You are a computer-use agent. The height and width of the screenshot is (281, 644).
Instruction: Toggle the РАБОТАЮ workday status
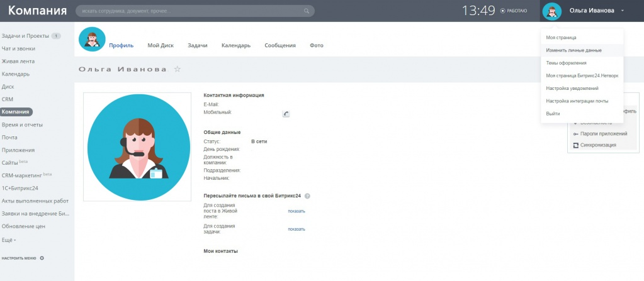514,11
